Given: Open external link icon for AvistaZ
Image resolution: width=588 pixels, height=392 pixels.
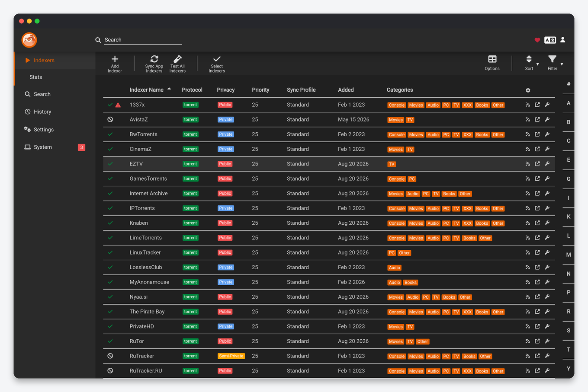Looking at the screenshot, I should [537, 120].
